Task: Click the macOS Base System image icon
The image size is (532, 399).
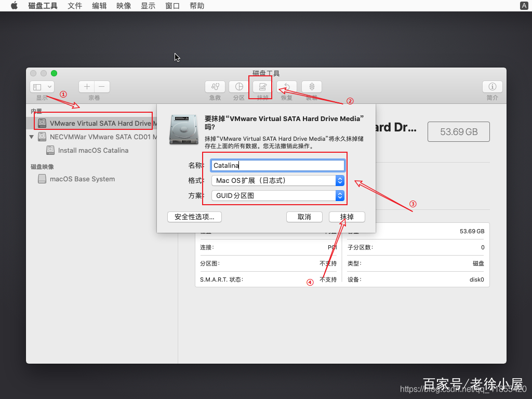Action: pyautogui.click(x=42, y=179)
